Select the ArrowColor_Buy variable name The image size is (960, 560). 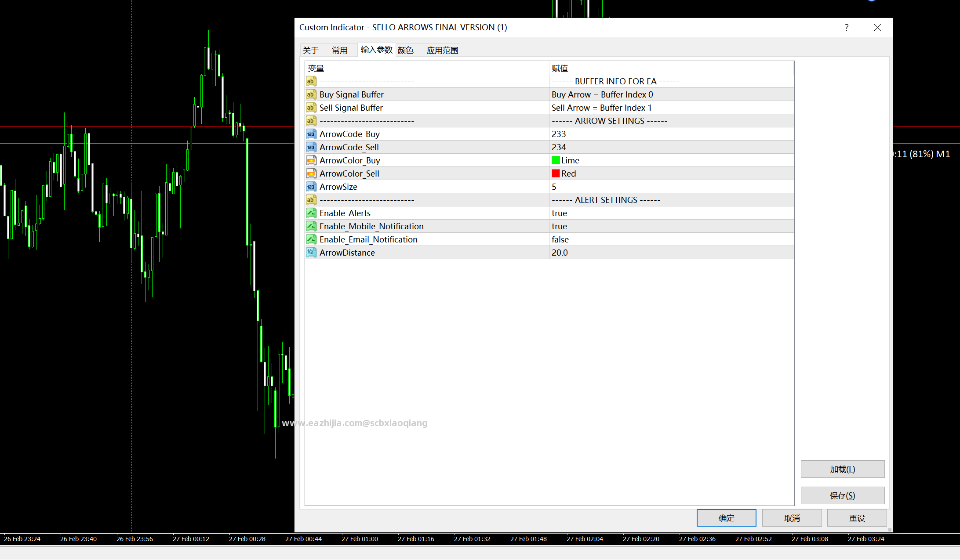[350, 160]
